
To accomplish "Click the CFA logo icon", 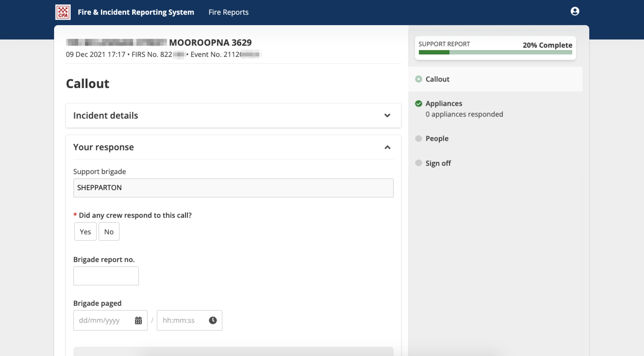I will pyautogui.click(x=63, y=12).
